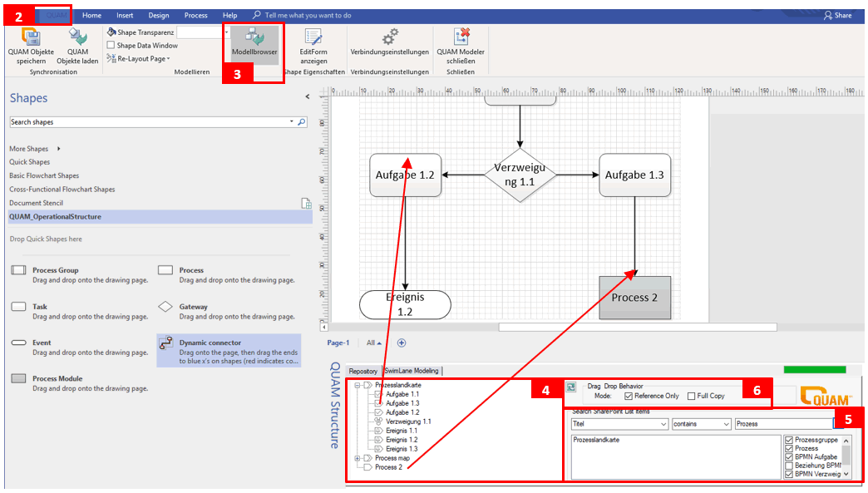Click the Shape Transparenz icon
This screenshot has height=493, width=868.
click(111, 30)
